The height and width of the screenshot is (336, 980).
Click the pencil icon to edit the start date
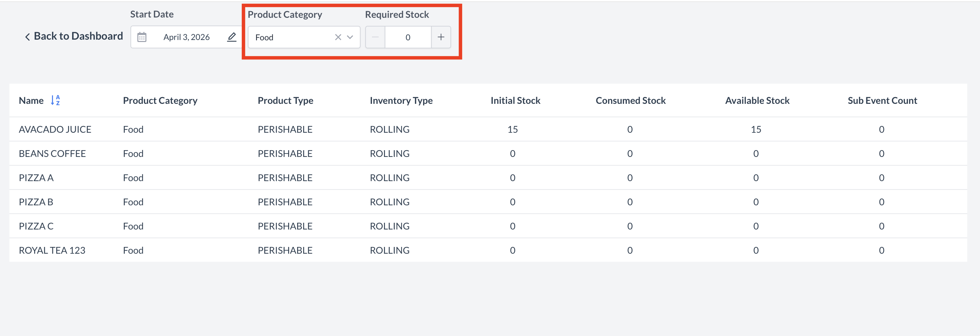pos(231,37)
